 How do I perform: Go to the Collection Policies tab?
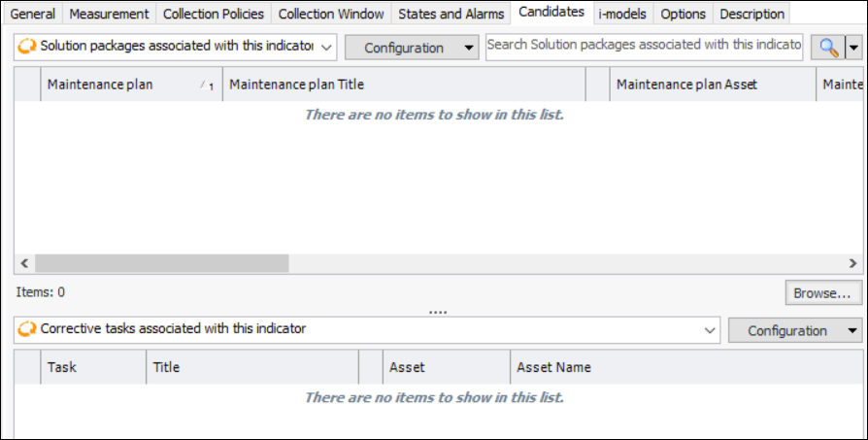pyautogui.click(x=213, y=14)
